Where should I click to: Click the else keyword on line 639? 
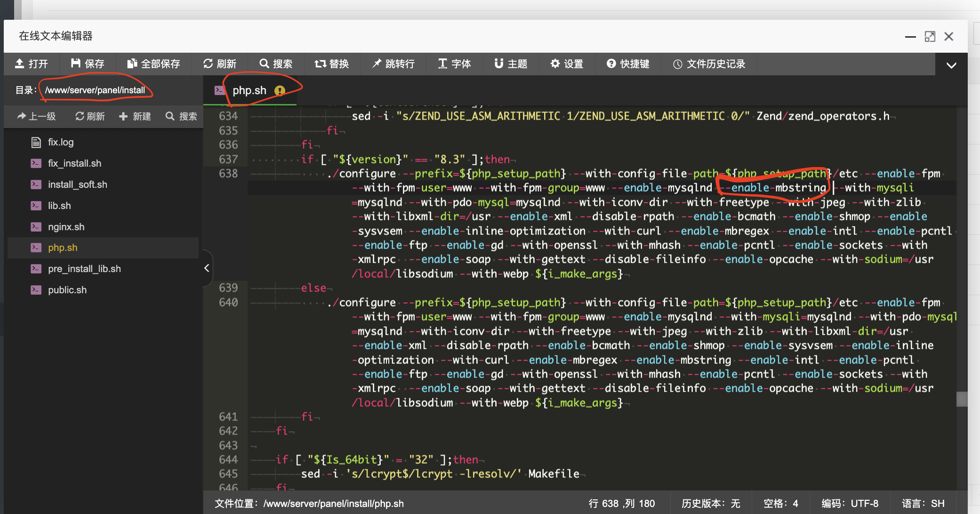[313, 288]
